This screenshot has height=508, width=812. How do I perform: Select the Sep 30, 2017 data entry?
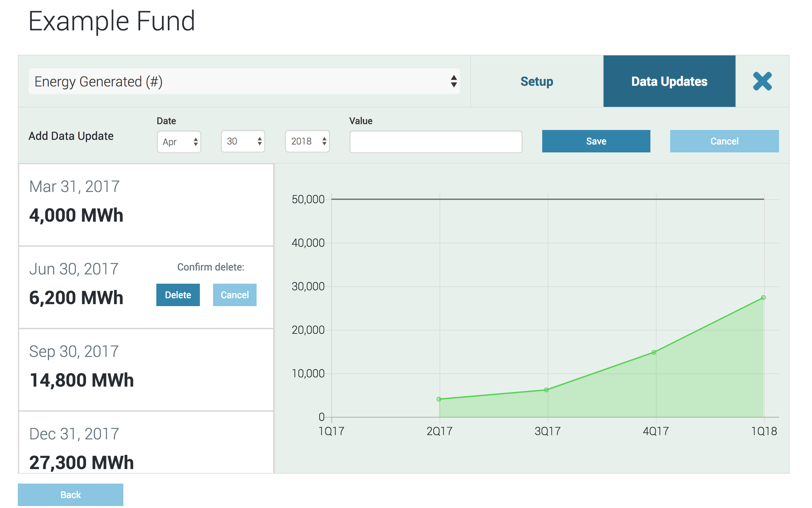pos(146,369)
